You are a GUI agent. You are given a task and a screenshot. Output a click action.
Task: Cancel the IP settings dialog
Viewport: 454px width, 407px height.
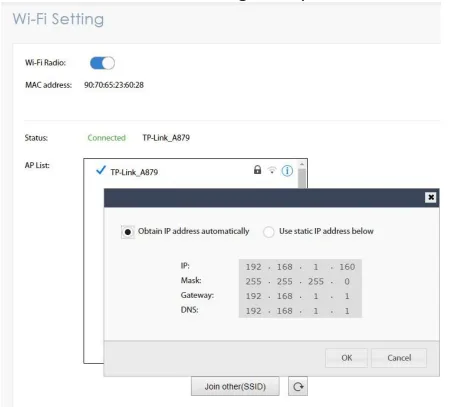pos(399,358)
